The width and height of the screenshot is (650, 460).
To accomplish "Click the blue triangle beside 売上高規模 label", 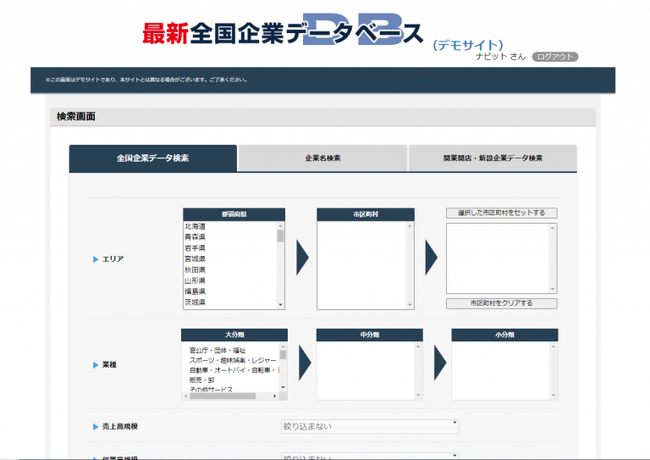I will [96, 427].
